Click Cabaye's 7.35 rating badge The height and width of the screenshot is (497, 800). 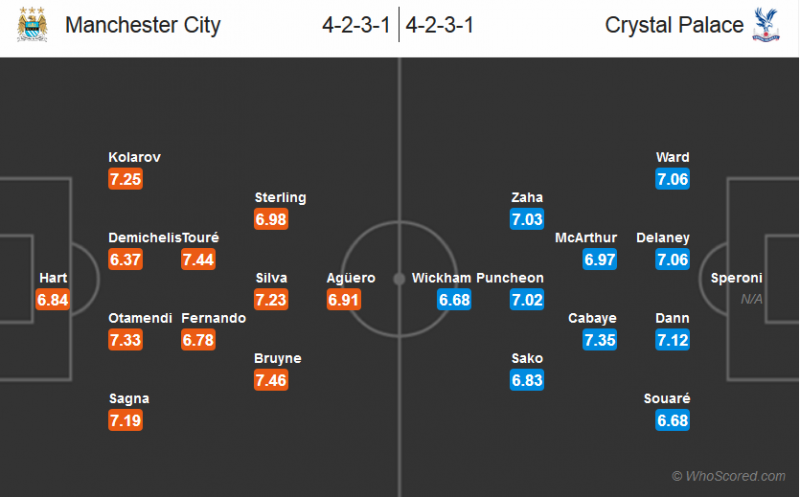(x=600, y=340)
